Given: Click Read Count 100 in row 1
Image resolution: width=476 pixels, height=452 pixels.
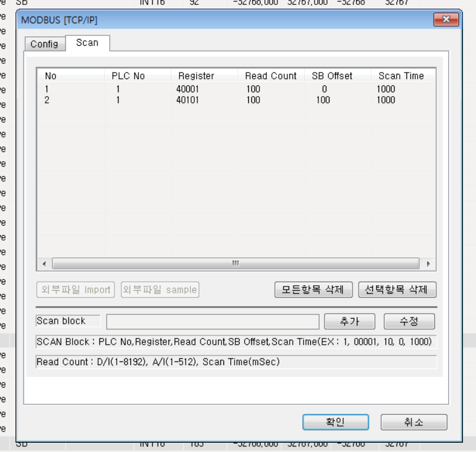Looking at the screenshot, I should (x=253, y=89).
